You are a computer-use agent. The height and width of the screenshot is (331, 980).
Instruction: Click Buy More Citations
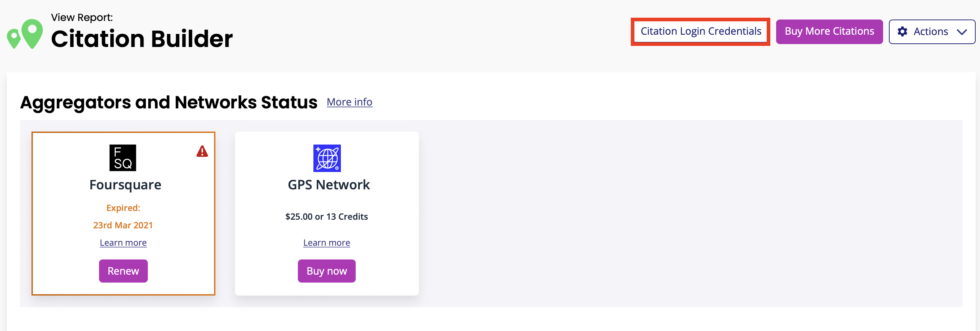(x=829, y=31)
